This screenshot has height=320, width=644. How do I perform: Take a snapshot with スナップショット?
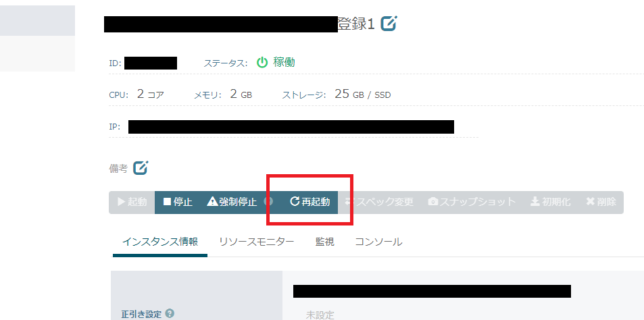472,202
